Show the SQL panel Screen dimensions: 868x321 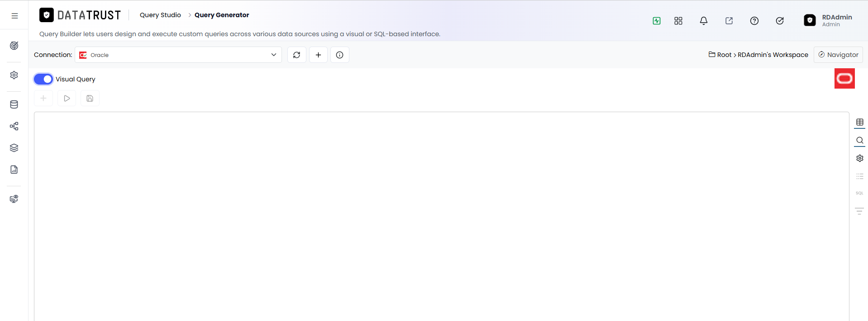(859, 193)
